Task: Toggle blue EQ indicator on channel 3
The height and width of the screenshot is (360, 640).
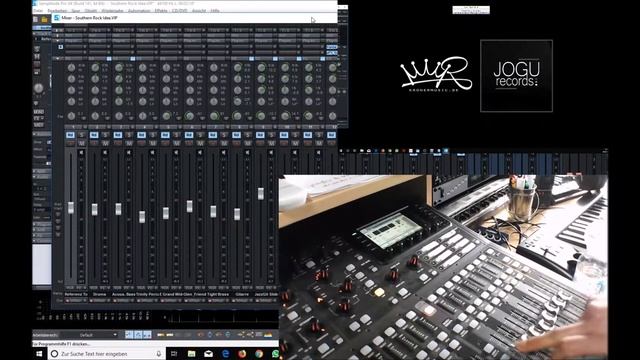Action: point(133,59)
